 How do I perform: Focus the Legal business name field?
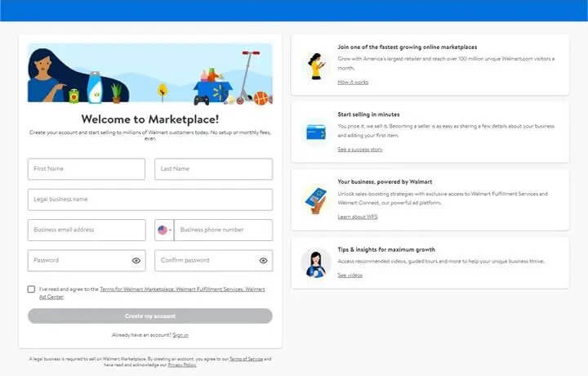(x=150, y=199)
